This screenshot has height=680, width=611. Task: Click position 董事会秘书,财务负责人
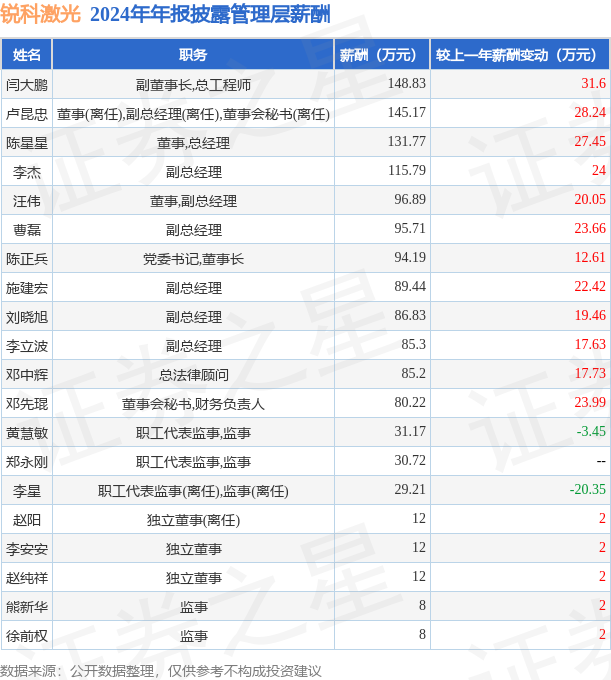click(x=193, y=404)
